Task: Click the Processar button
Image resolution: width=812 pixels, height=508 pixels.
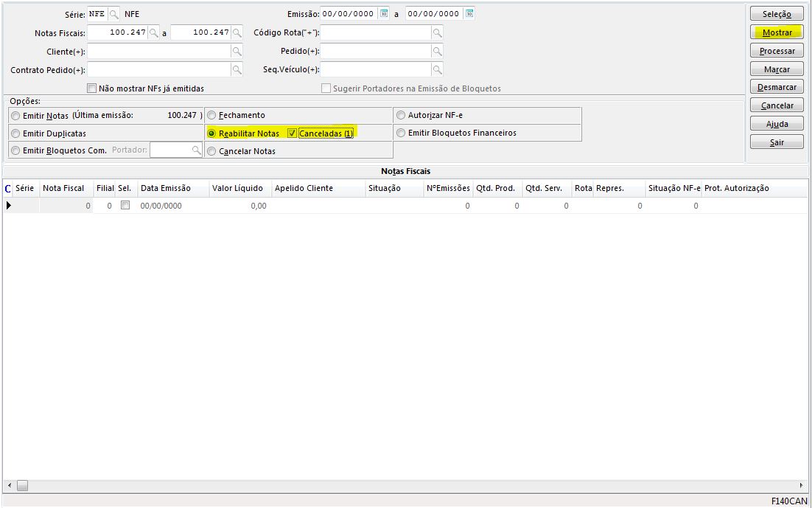Action: pos(777,51)
